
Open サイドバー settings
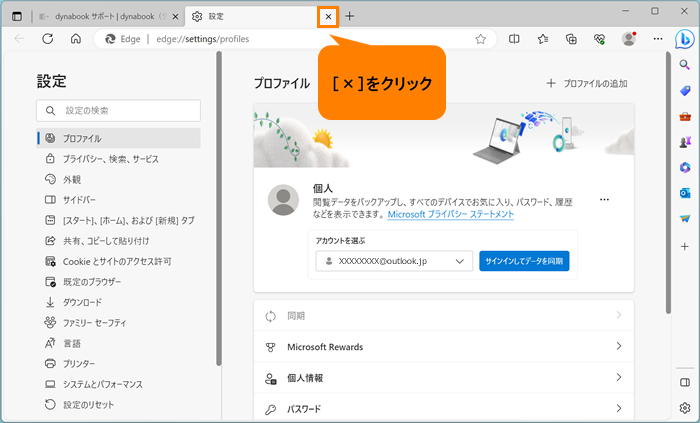tap(118, 200)
